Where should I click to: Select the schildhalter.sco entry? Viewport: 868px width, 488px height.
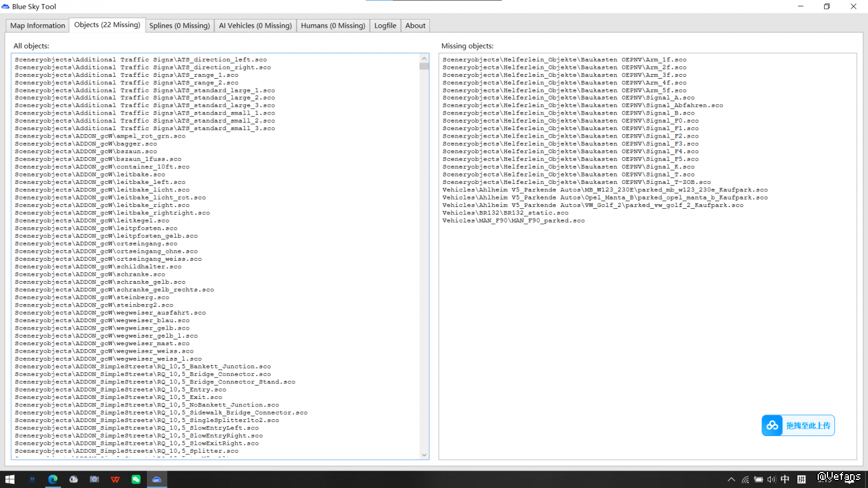coord(98,267)
